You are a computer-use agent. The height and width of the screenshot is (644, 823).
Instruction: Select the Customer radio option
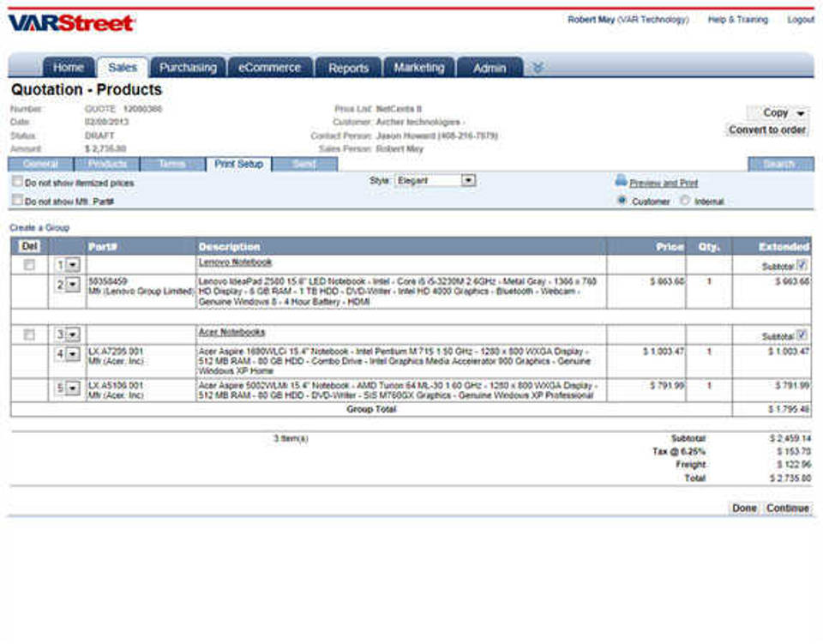point(622,201)
